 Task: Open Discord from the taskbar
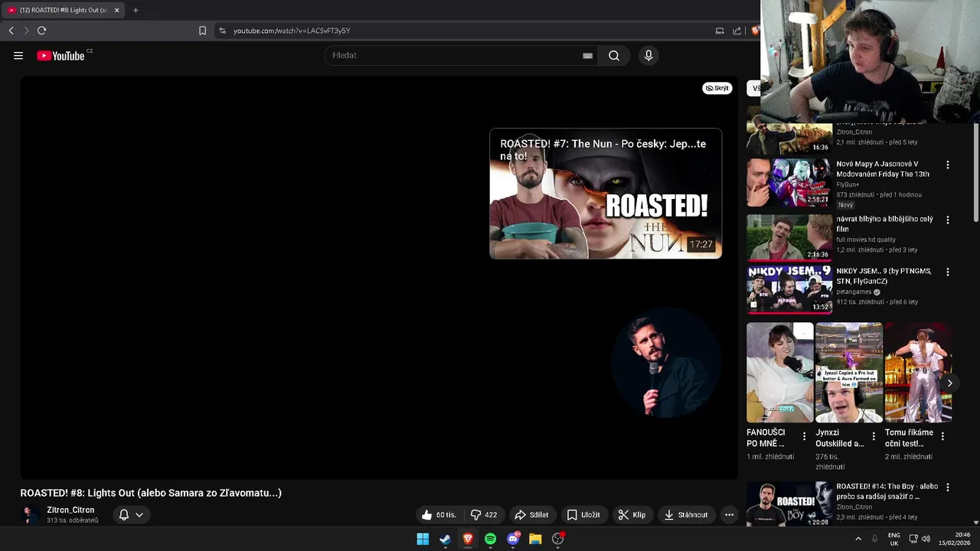[x=513, y=539]
